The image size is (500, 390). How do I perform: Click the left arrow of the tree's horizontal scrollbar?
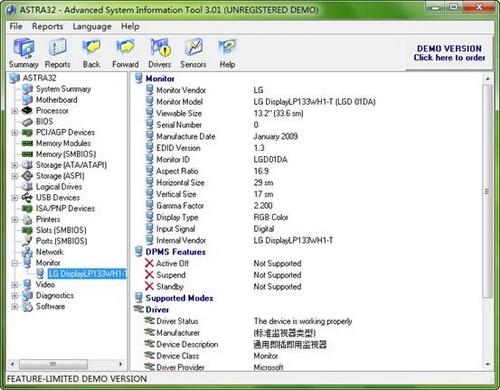pos(12,364)
